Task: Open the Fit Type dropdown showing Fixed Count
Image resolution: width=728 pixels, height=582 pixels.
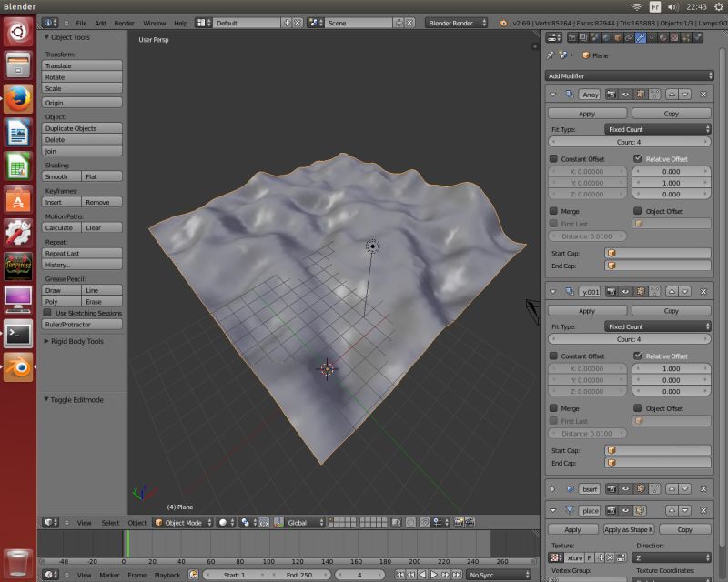Action: (657, 130)
